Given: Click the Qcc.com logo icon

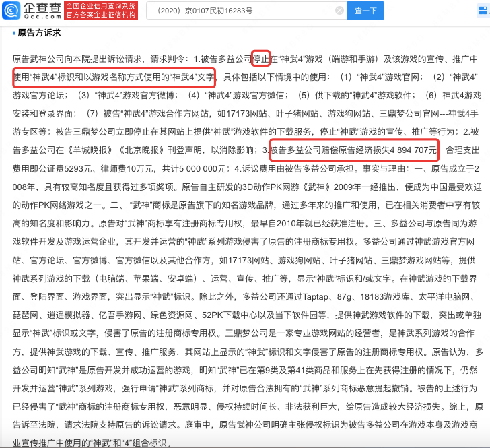Looking at the screenshot, I should point(11,10).
